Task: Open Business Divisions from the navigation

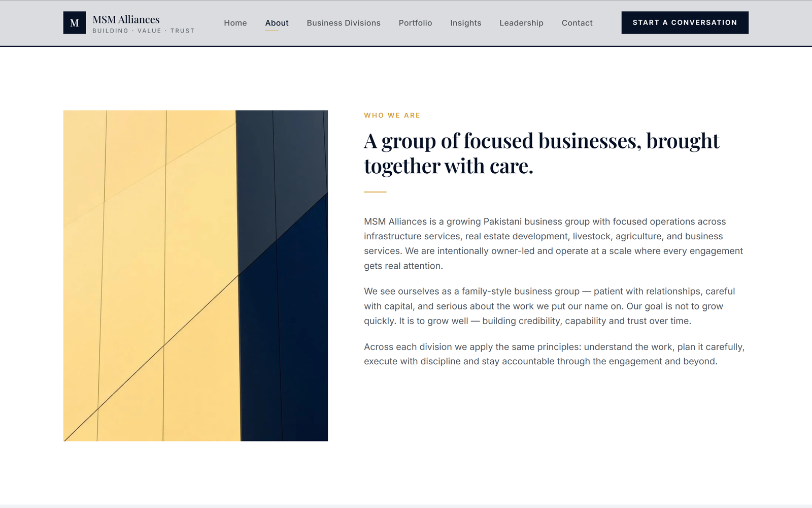Action: 344,23
